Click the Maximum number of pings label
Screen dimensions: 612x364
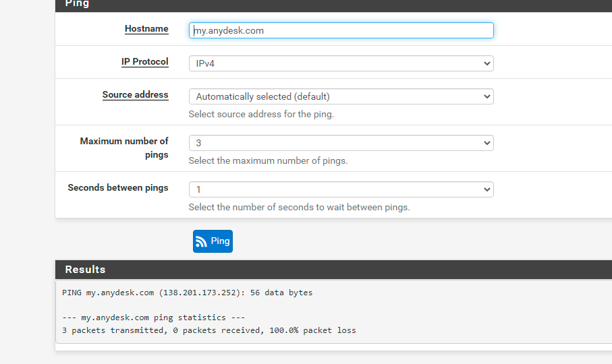tap(124, 148)
